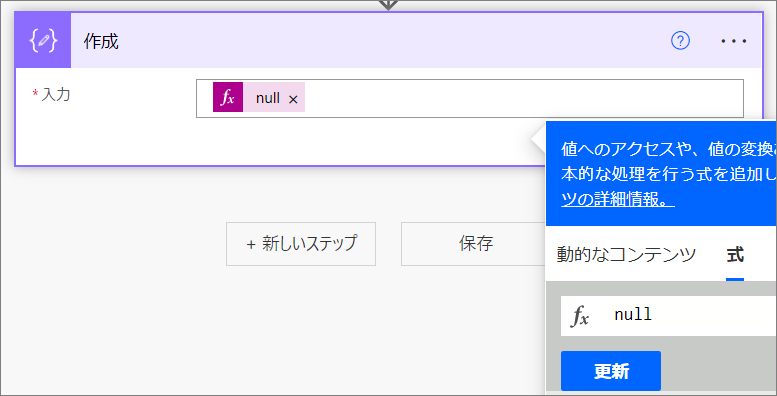Select the null token text
The width and height of the screenshot is (777, 396).
pyautogui.click(x=268, y=98)
